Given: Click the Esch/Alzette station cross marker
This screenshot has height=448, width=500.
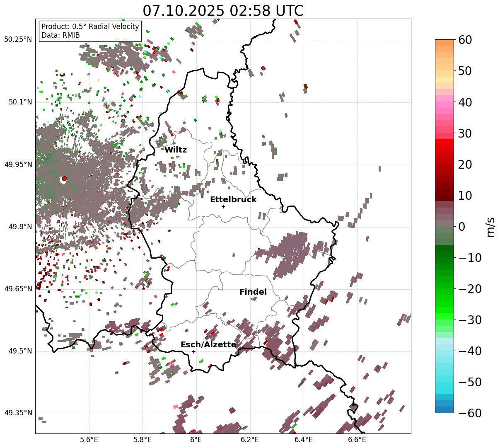Looking at the screenshot, I should click(193, 351).
